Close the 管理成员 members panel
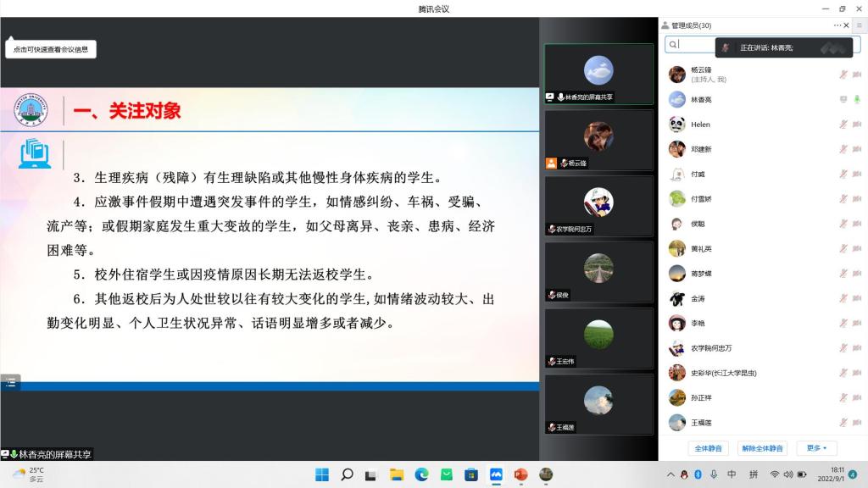This screenshot has width=868, height=488. [848, 25]
